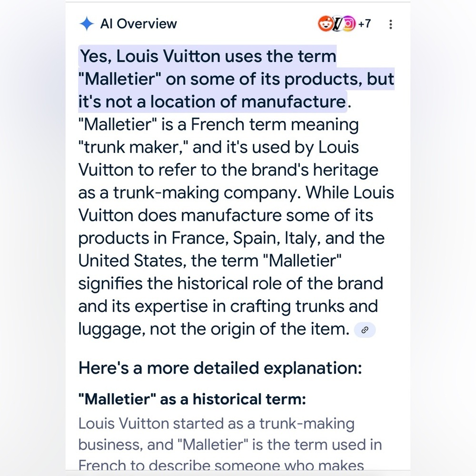Click the 'AI Overview' label
476x476 pixels.
click(138, 24)
